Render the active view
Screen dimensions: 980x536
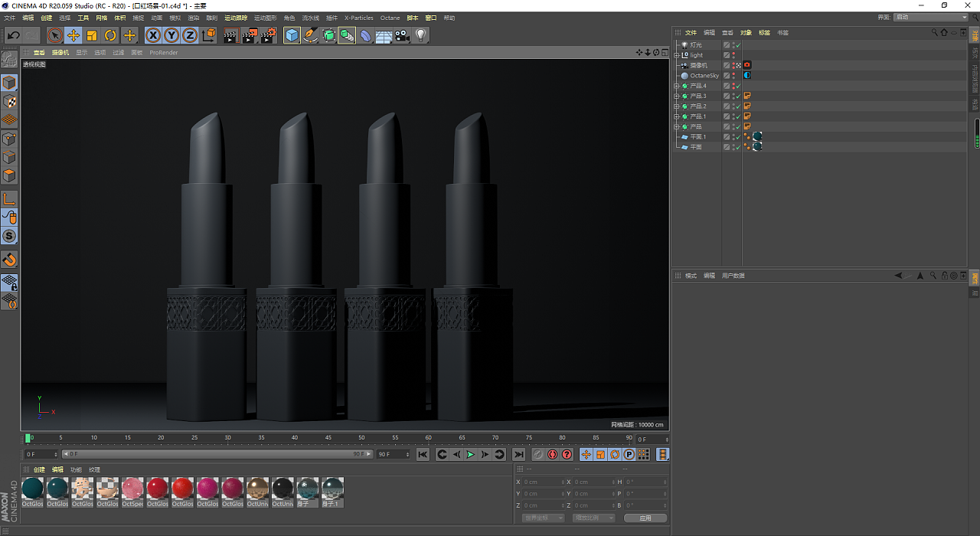click(x=231, y=35)
